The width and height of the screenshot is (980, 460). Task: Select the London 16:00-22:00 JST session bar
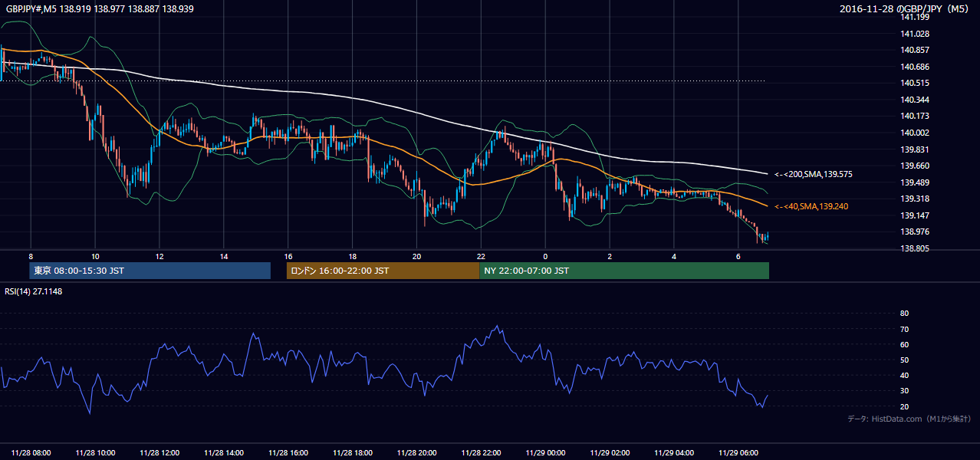tap(383, 271)
